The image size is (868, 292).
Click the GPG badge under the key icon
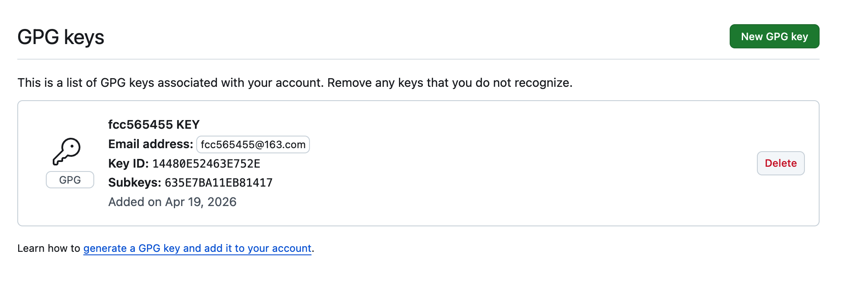point(70,180)
